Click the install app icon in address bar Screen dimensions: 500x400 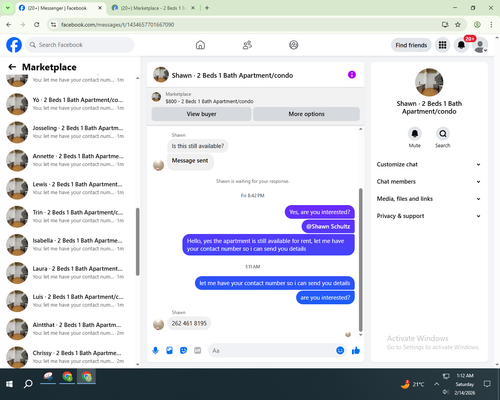pyautogui.click(x=445, y=24)
